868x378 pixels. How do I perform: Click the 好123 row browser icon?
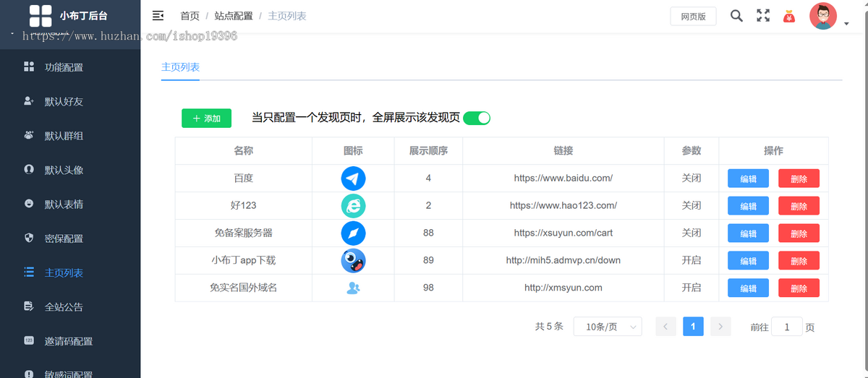[x=353, y=206]
